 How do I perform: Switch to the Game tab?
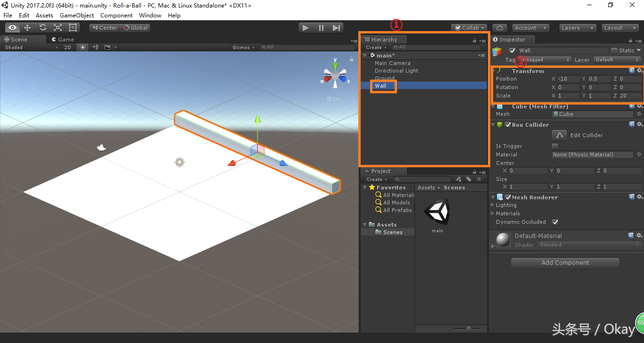coord(63,40)
